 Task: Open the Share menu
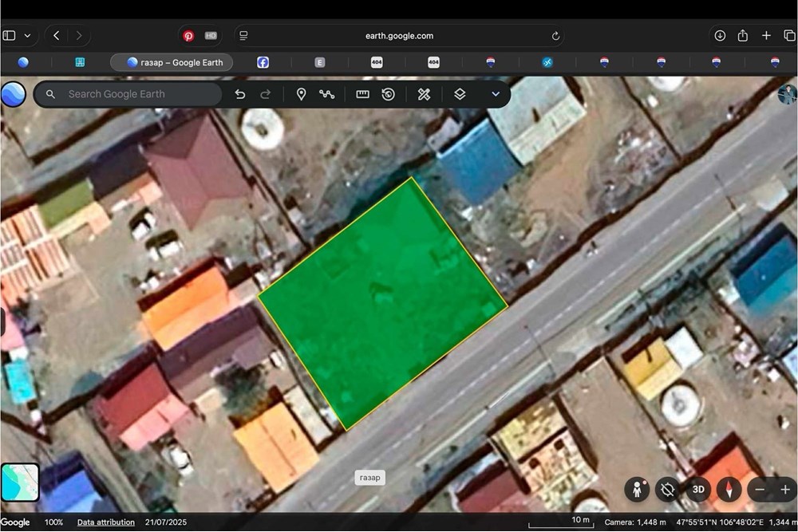742,35
